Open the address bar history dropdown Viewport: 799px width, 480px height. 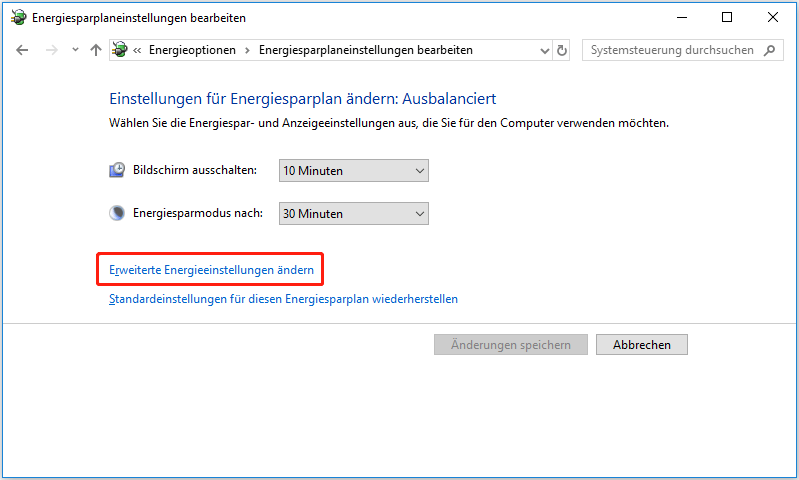coord(545,50)
